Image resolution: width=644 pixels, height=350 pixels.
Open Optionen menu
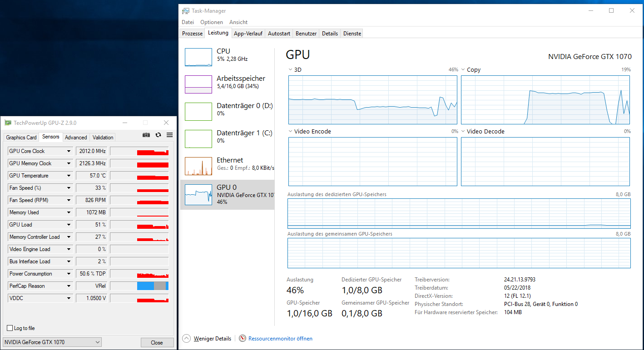click(212, 22)
